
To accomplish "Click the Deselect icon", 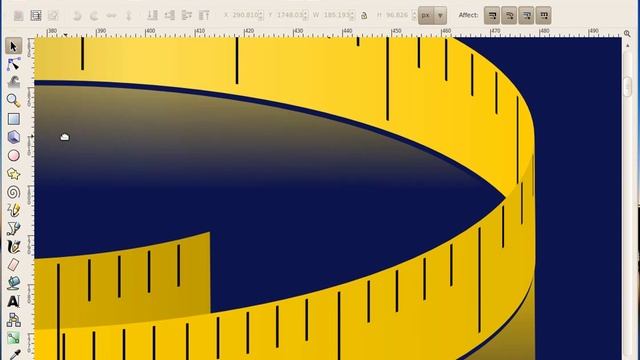I will click(x=53, y=16).
